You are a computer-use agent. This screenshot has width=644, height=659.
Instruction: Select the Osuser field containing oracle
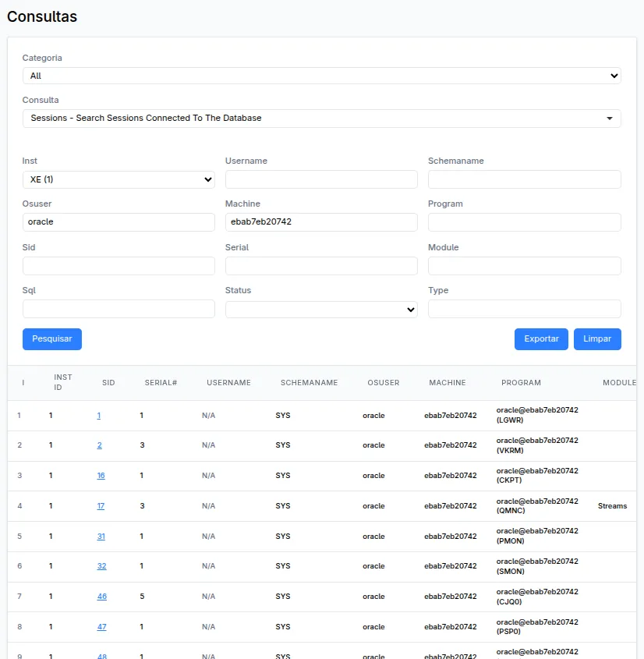coord(119,222)
